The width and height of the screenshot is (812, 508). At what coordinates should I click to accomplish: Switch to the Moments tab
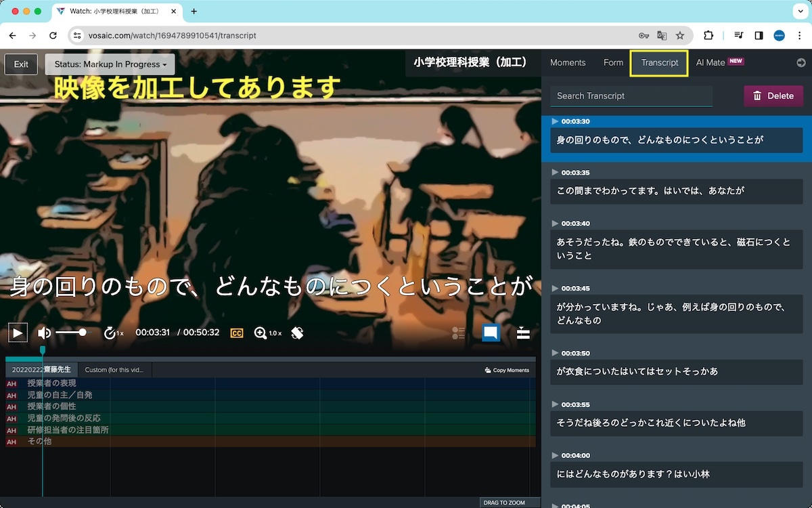click(568, 62)
